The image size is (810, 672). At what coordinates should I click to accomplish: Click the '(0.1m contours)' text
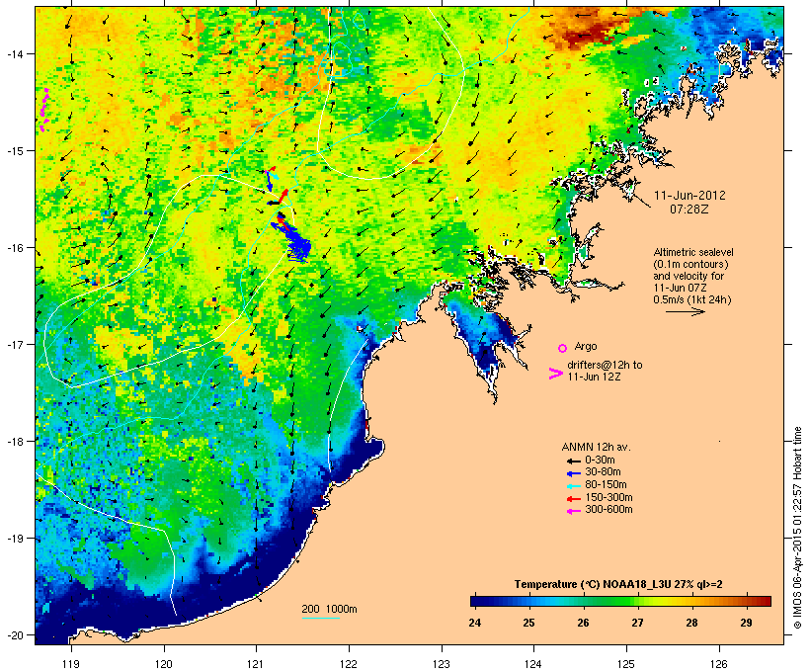(x=690, y=264)
